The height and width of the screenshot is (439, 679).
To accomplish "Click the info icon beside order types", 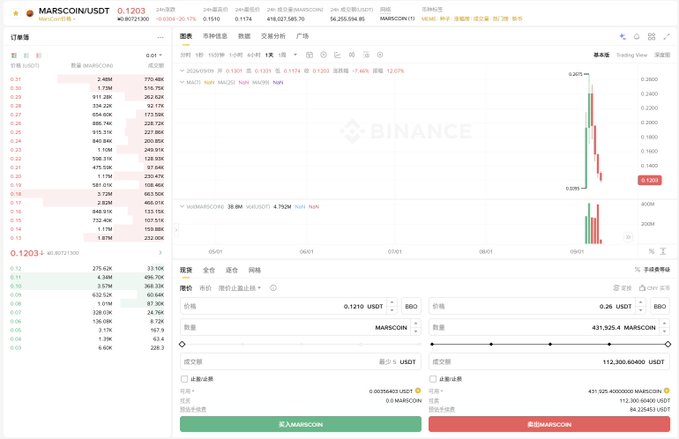I will coord(273,288).
